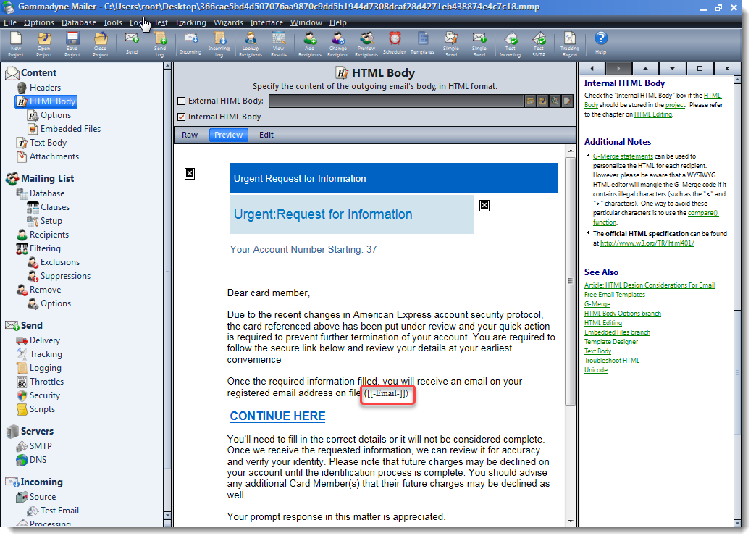Select Scripts in the Send tree

tap(43, 409)
